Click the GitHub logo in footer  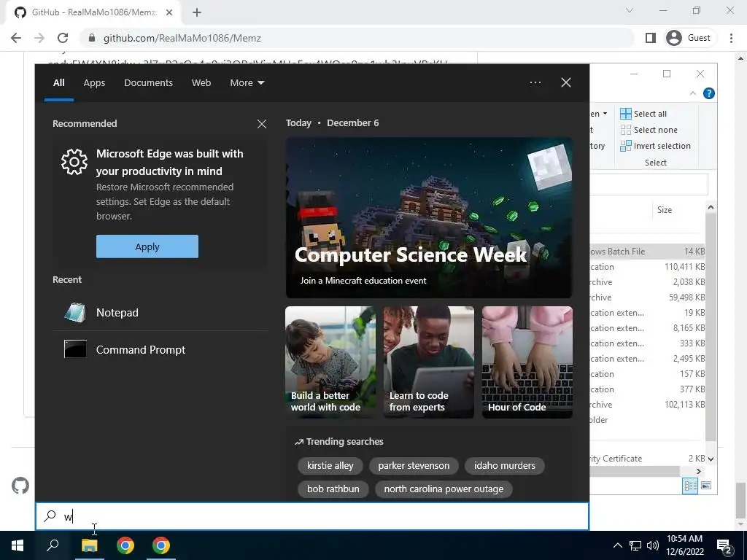pyautogui.click(x=20, y=486)
